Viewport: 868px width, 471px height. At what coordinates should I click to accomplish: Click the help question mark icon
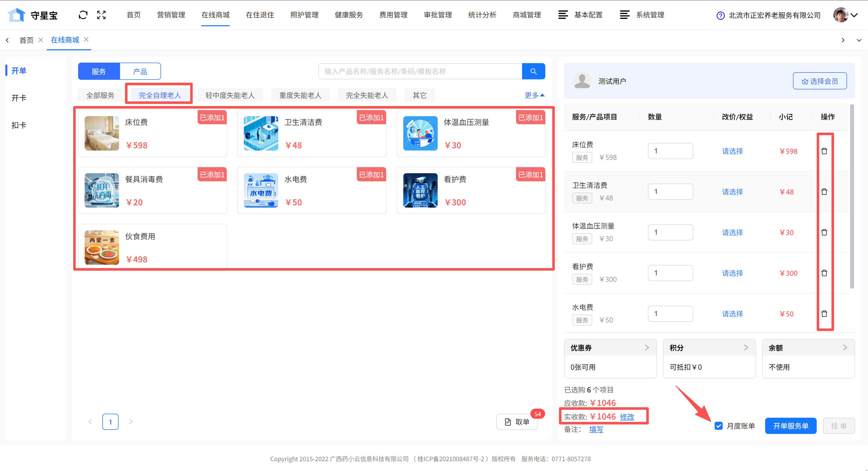coord(720,15)
